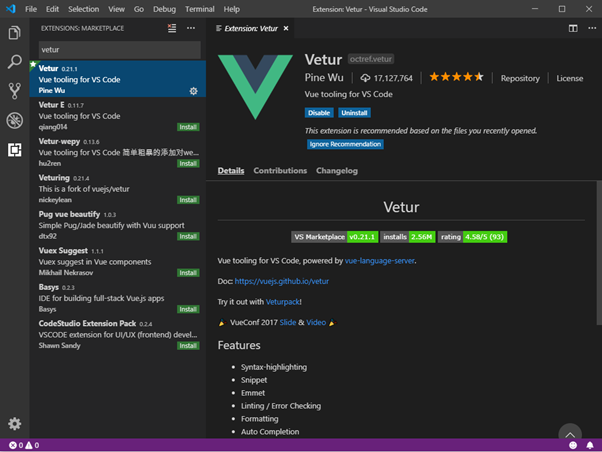Image resolution: width=602 pixels, height=452 pixels.
Task: Switch to the Details tab
Action: pyautogui.click(x=231, y=171)
